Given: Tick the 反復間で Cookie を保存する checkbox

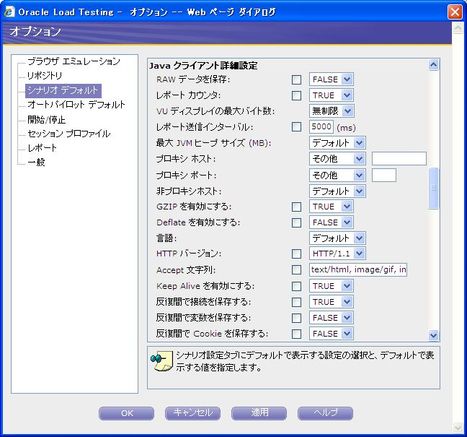Looking at the screenshot, I should pos(296,334).
